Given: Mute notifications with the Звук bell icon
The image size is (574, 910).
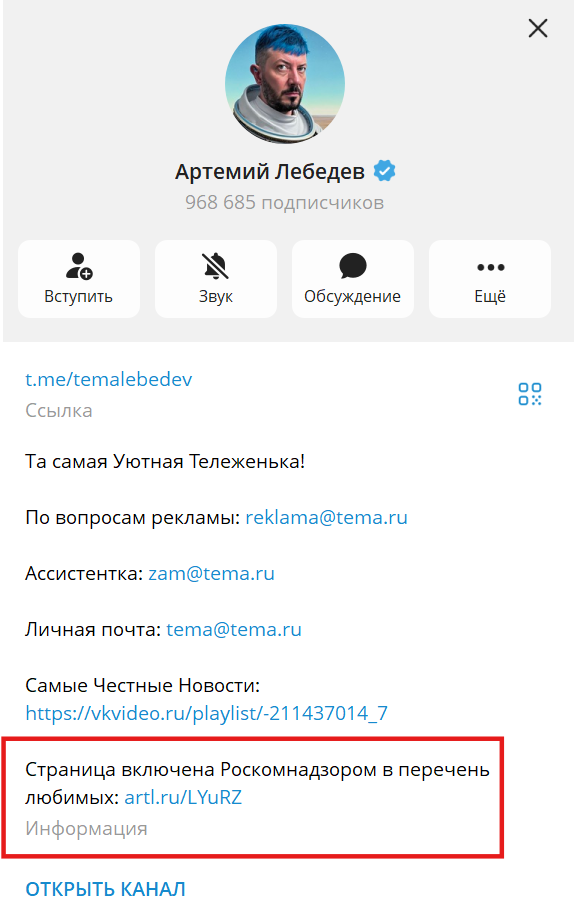Looking at the screenshot, I should [x=215, y=266].
